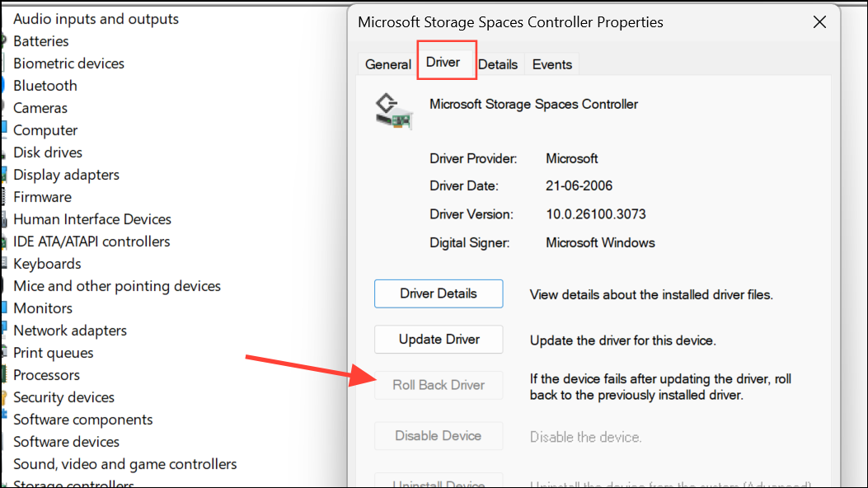Viewport: 868px width, 488px height.
Task: Select the Events tab
Action: [x=552, y=64]
